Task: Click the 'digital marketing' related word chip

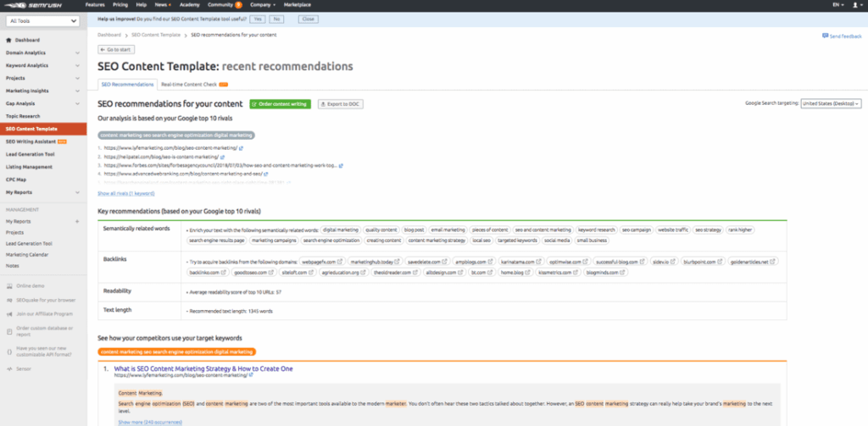Action: click(341, 230)
